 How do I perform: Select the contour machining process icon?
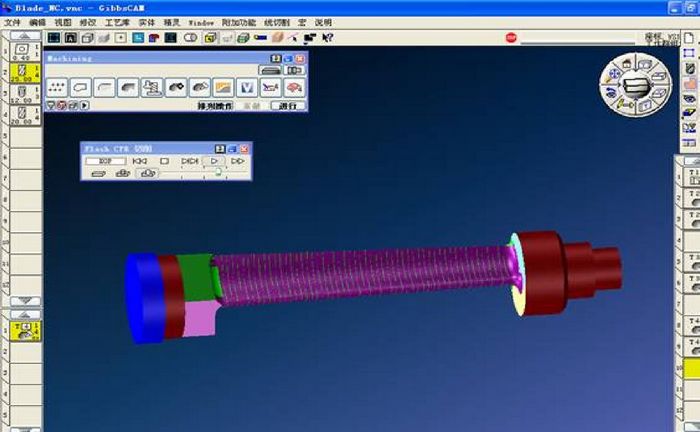[80, 87]
